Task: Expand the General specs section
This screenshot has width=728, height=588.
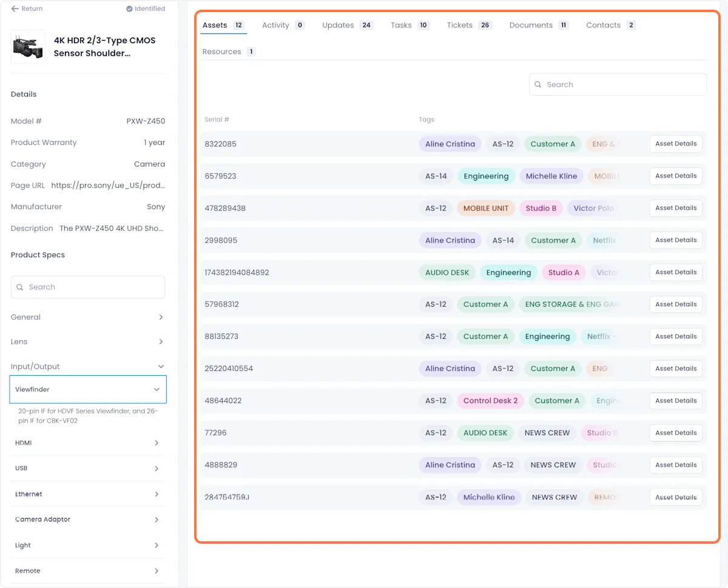Action: pos(88,317)
